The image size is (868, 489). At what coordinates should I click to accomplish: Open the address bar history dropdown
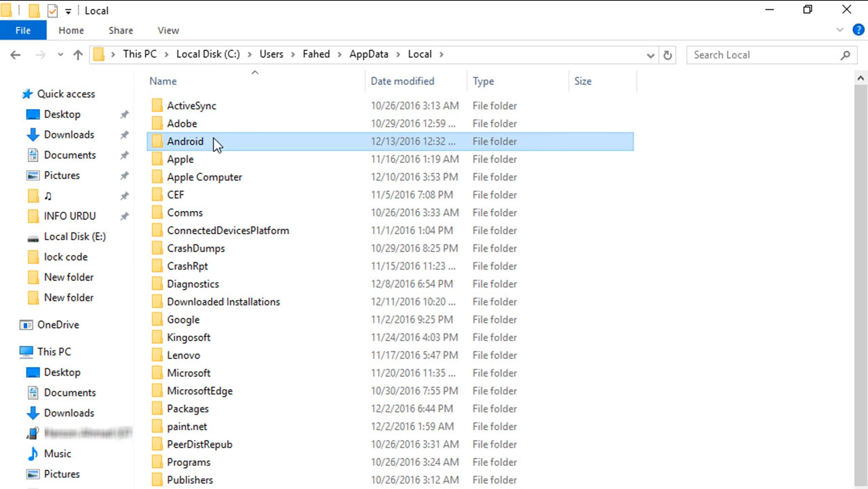[651, 55]
